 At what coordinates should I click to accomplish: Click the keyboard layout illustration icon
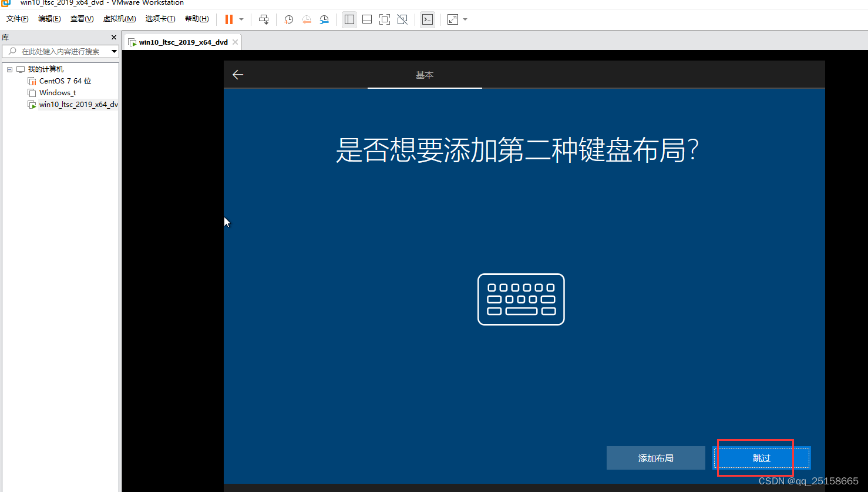(x=521, y=299)
